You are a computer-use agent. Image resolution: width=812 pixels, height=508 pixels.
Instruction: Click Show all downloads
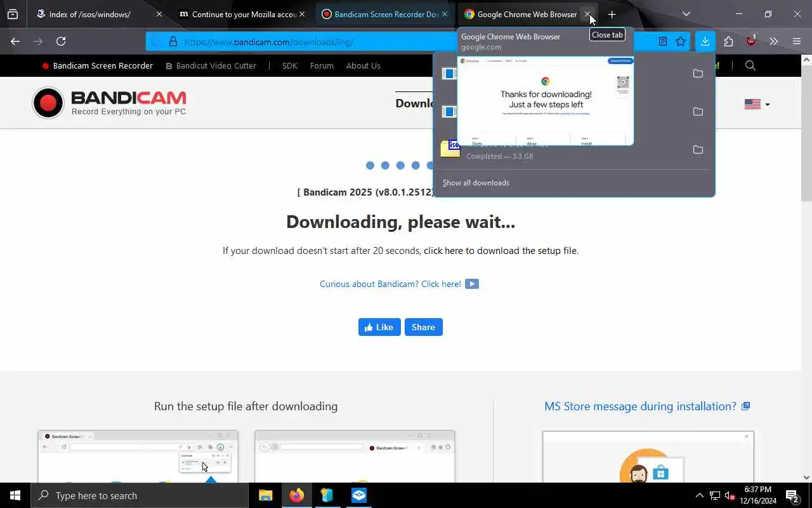pyautogui.click(x=476, y=183)
